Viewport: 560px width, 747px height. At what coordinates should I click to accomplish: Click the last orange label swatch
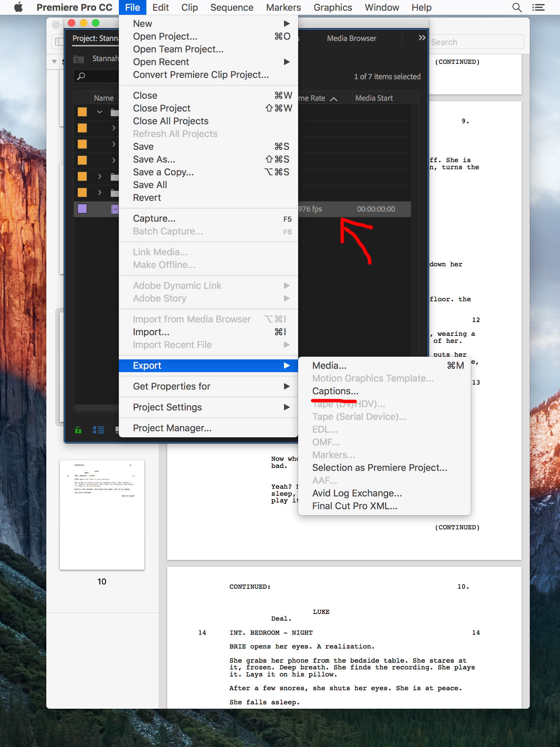[82, 192]
